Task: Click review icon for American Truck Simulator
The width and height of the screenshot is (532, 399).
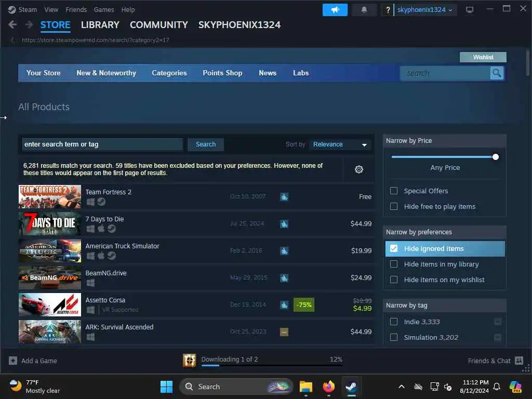Action: tap(284, 251)
